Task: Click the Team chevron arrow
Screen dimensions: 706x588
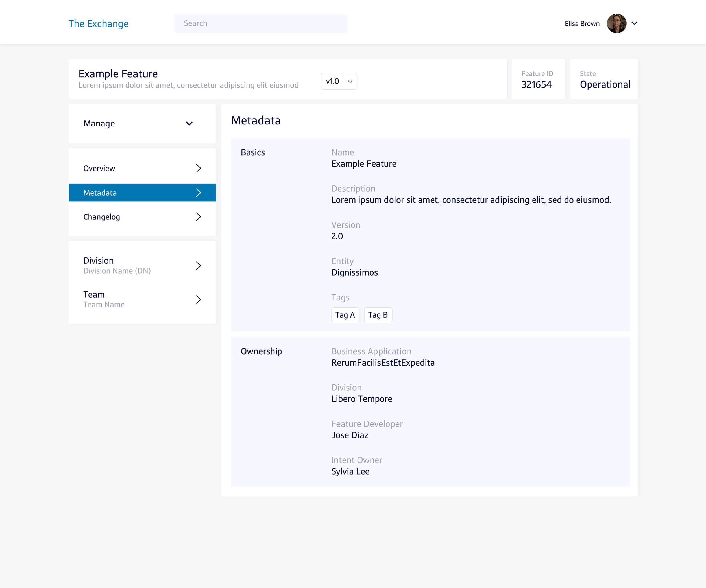Action: click(x=198, y=300)
